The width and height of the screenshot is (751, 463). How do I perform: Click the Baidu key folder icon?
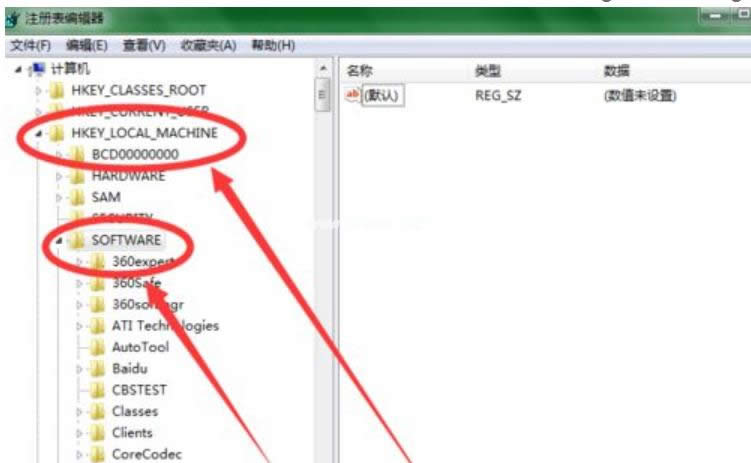coord(97,369)
